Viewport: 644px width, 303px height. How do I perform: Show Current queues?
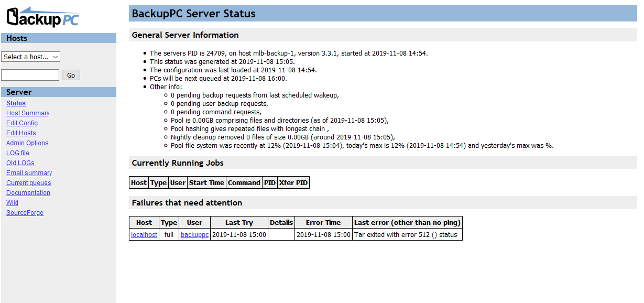(x=29, y=183)
